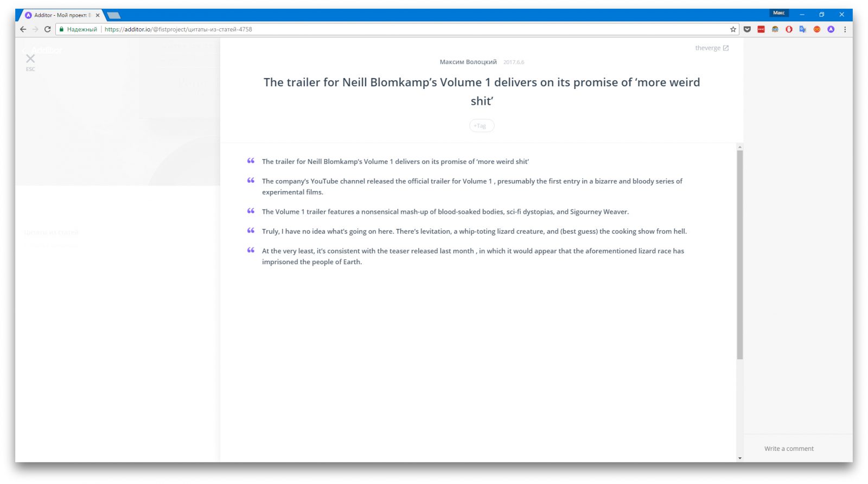Click the quote icon beside 'The Volume 1 trailer features'
This screenshot has height=484, width=868.
tap(251, 211)
